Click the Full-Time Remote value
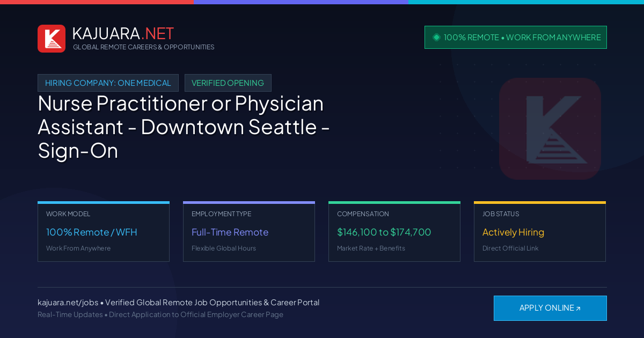This screenshot has height=338, width=644. point(230,232)
